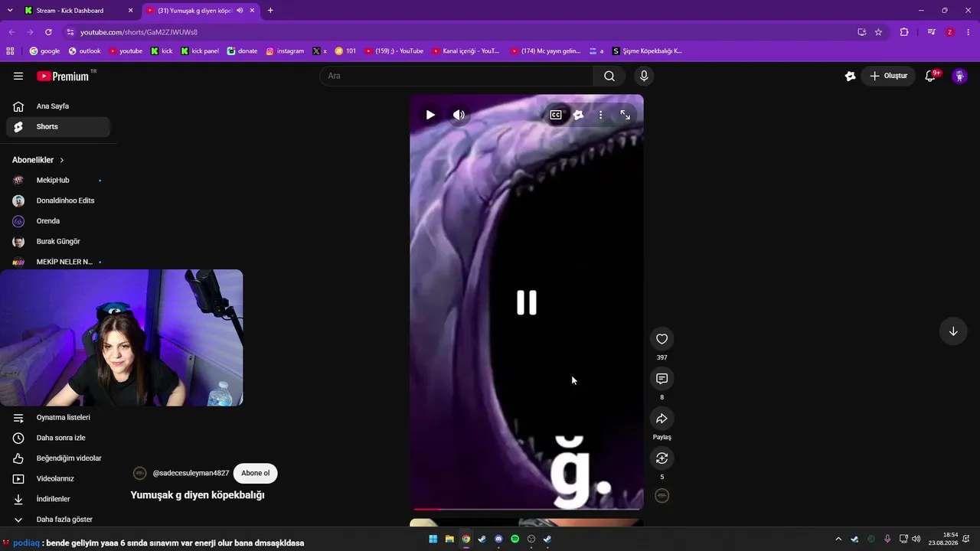Screen dimensions: 980x551
Task: Open Burak Güngör channel
Action: pos(58,242)
